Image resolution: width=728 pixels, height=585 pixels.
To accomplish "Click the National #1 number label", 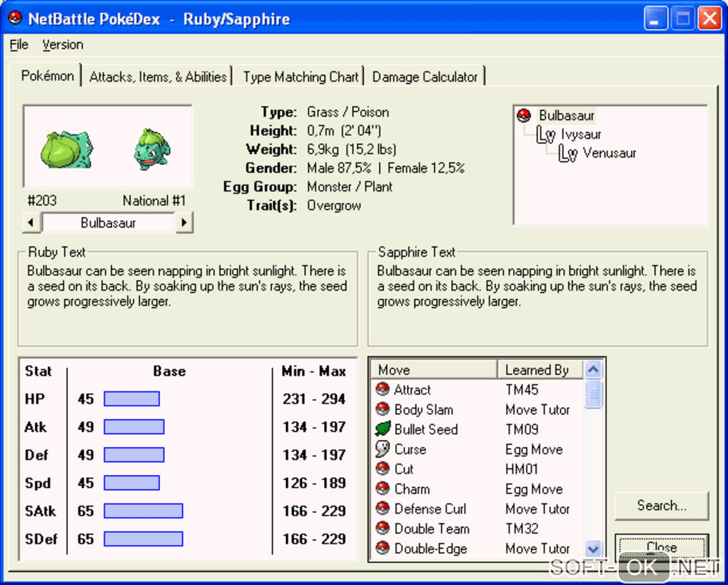I will [x=154, y=201].
